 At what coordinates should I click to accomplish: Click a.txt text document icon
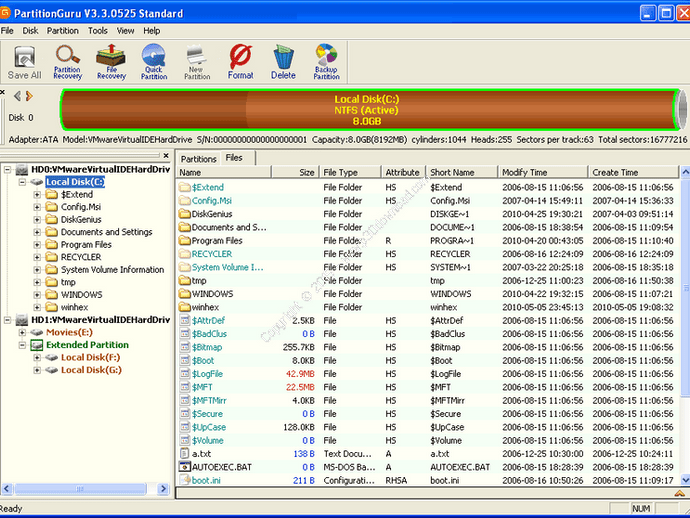pos(185,454)
